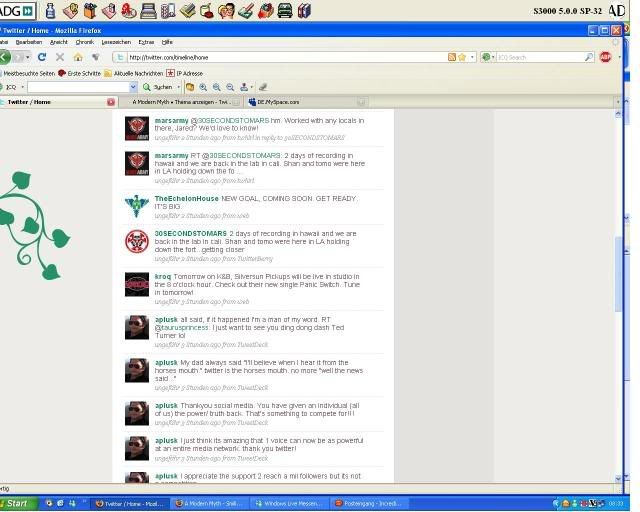The height and width of the screenshot is (512, 640).
Task: Open the shopping bag icon in ADG toolbar
Action: coord(90,11)
